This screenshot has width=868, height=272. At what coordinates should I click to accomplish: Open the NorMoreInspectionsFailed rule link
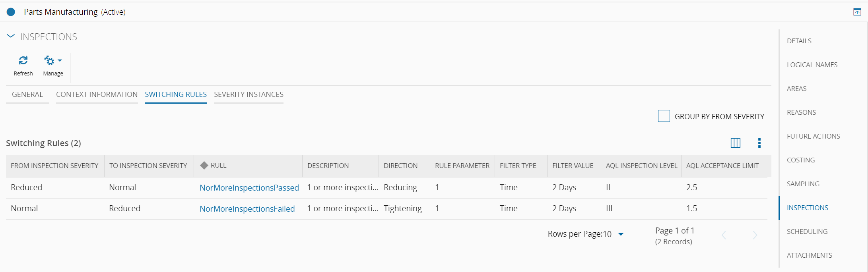tap(247, 208)
